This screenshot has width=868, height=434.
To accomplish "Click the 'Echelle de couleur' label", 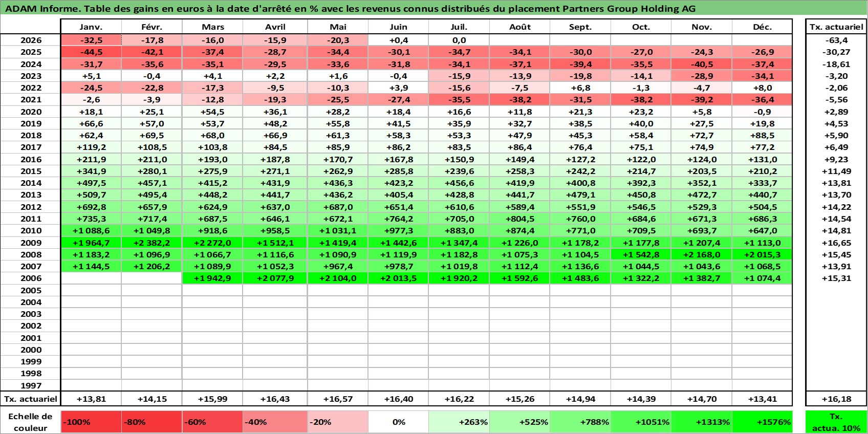I will (x=30, y=422).
